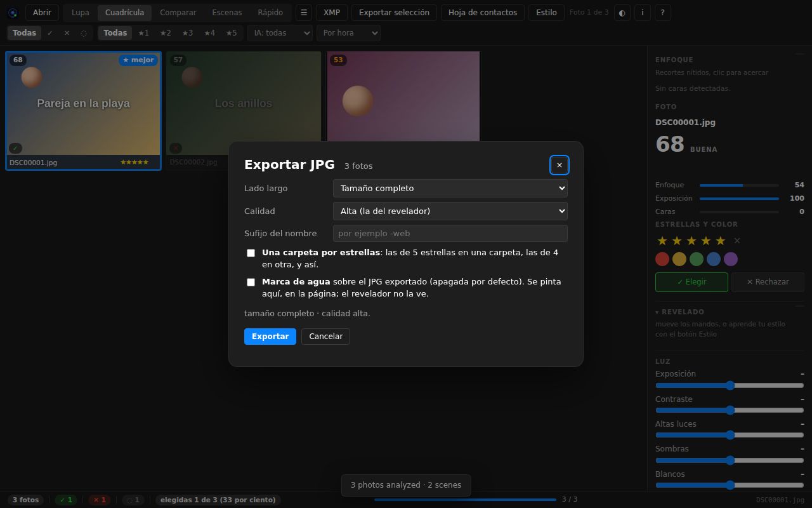
Task: Open the 'Lado largo' dropdown
Action: coord(450,188)
